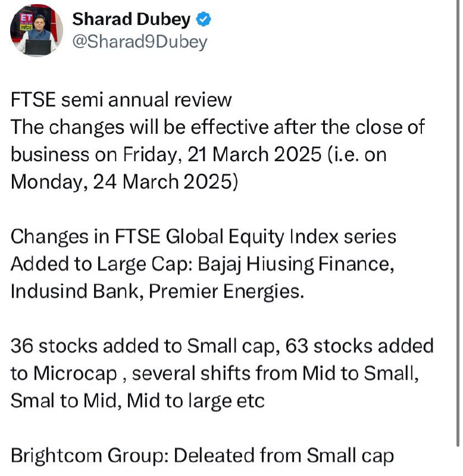Click the 'Brightcom Group:' text
The width and height of the screenshot is (463, 476).
pos(89,456)
